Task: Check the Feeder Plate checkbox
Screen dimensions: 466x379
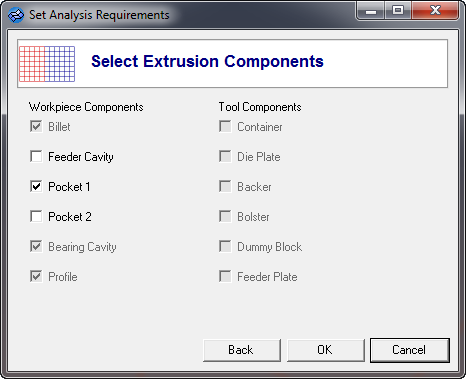Action: tap(225, 276)
